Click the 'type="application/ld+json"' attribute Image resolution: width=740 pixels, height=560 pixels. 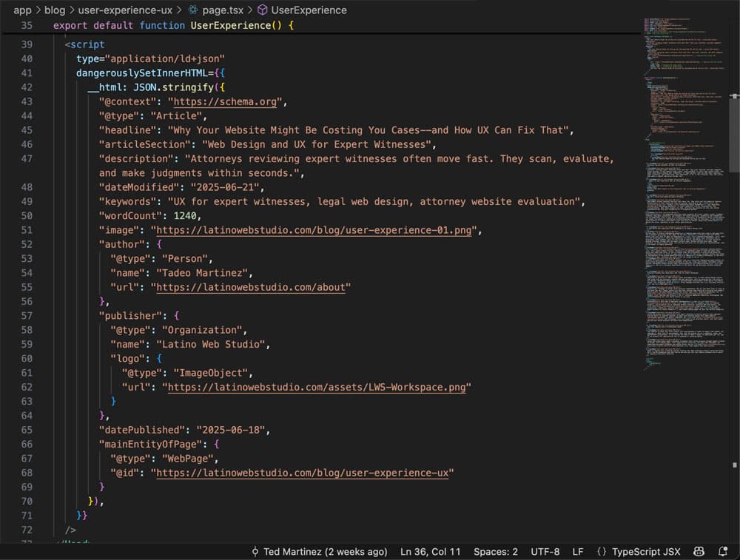tap(150, 58)
